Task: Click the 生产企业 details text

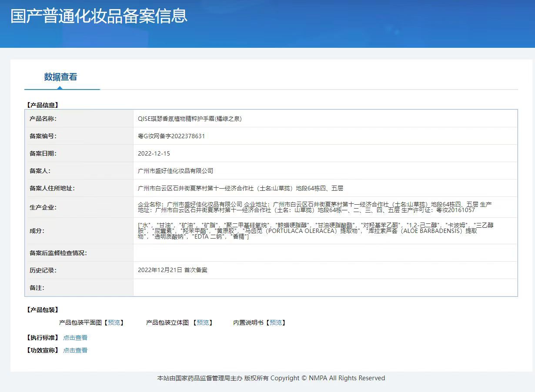Action: pyautogui.click(x=315, y=207)
